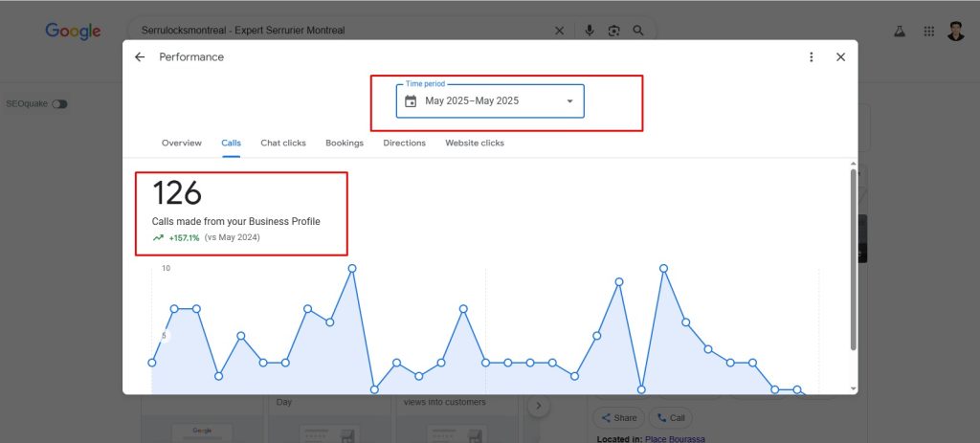Click the +157.1% change text
980x443 pixels.
[x=184, y=238]
